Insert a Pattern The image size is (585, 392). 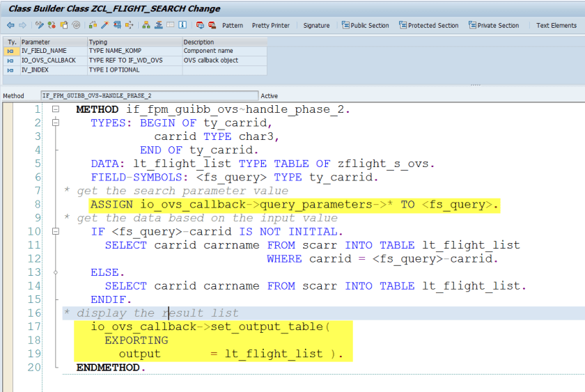pos(233,25)
